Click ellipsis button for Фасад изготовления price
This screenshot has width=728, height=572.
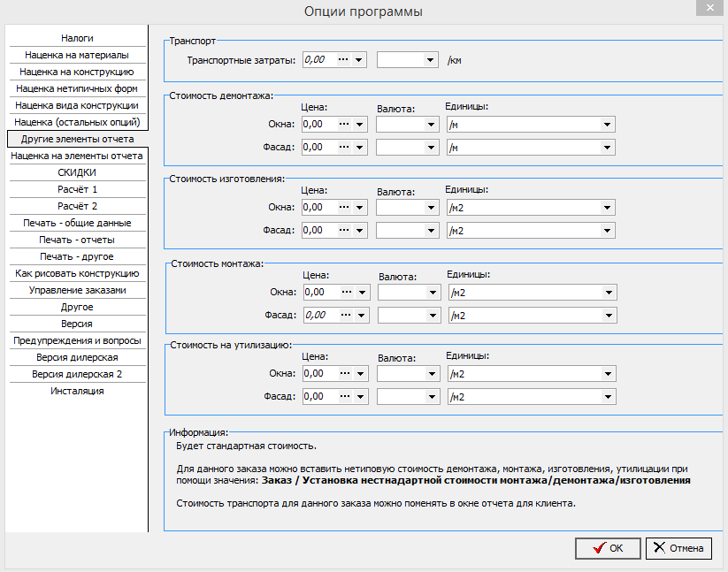pyautogui.click(x=344, y=231)
